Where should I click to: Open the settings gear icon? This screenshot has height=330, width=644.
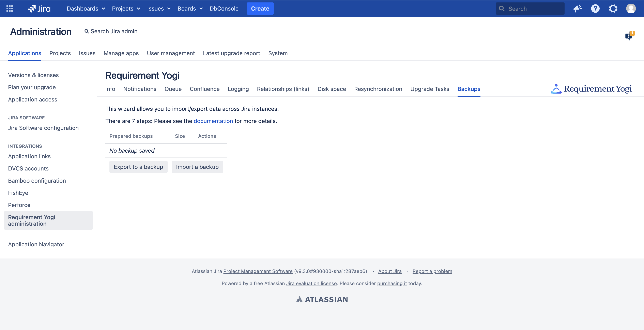tap(613, 9)
